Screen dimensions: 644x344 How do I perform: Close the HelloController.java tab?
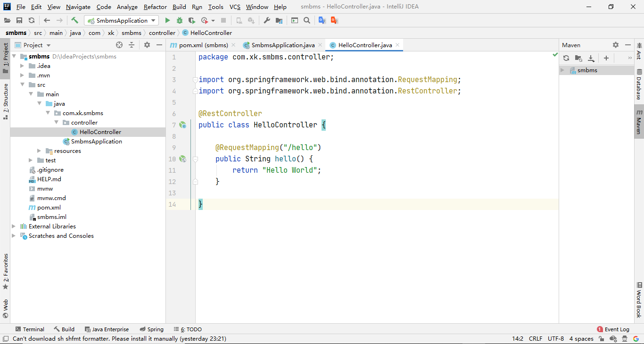click(397, 45)
